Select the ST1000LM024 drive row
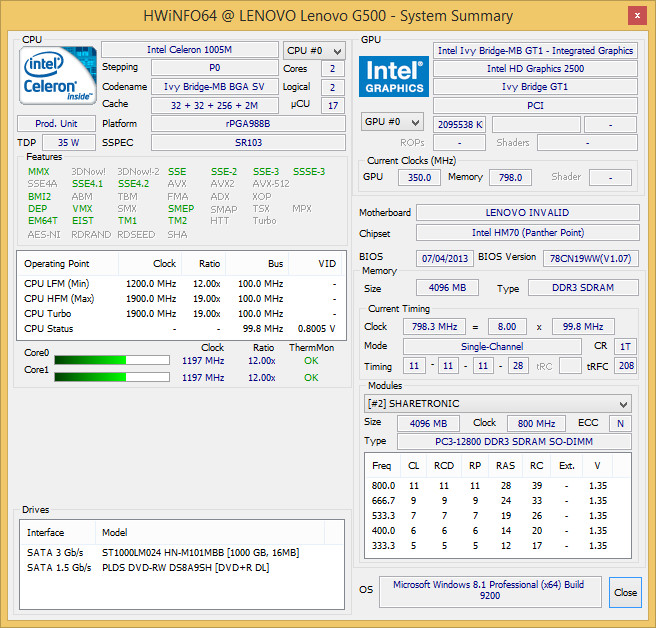 click(x=182, y=553)
